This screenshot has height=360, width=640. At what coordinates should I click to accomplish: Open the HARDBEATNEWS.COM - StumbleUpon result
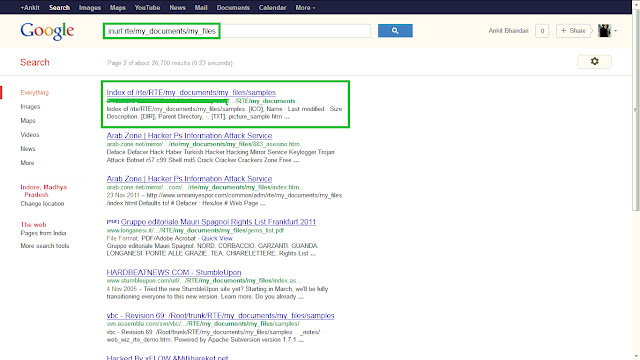pyautogui.click(x=174, y=272)
